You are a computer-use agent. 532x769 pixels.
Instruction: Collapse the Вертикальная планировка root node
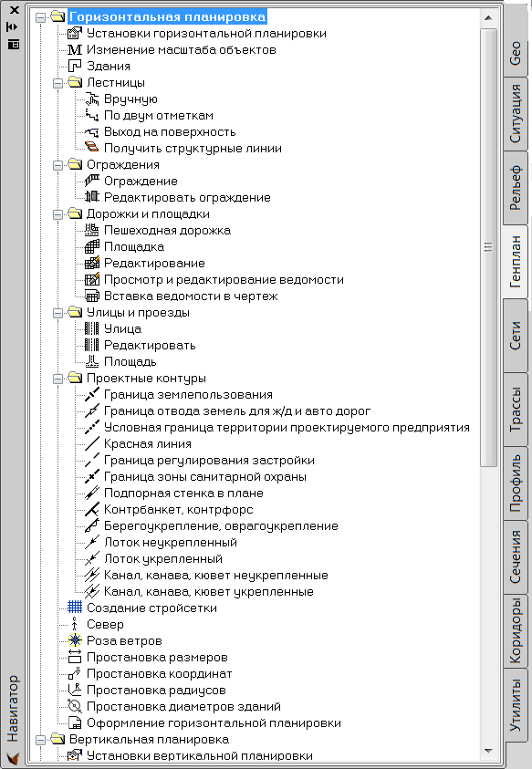point(41,739)
